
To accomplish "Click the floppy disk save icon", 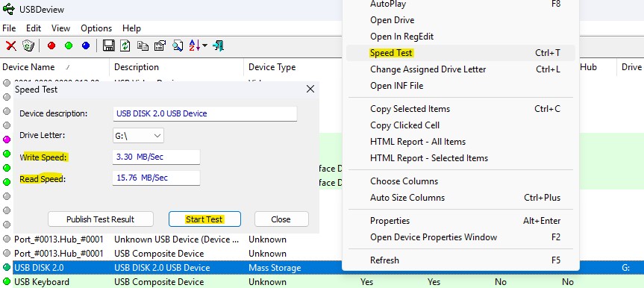I will pos(108,46).
